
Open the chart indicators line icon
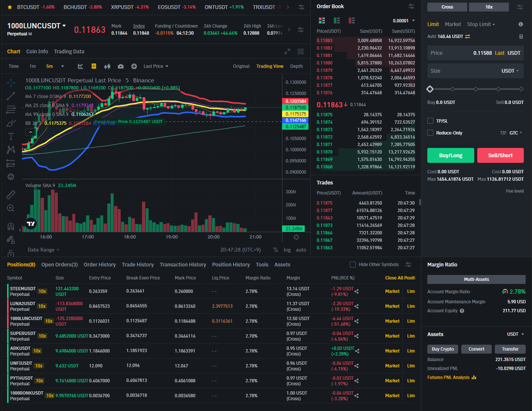80,66
